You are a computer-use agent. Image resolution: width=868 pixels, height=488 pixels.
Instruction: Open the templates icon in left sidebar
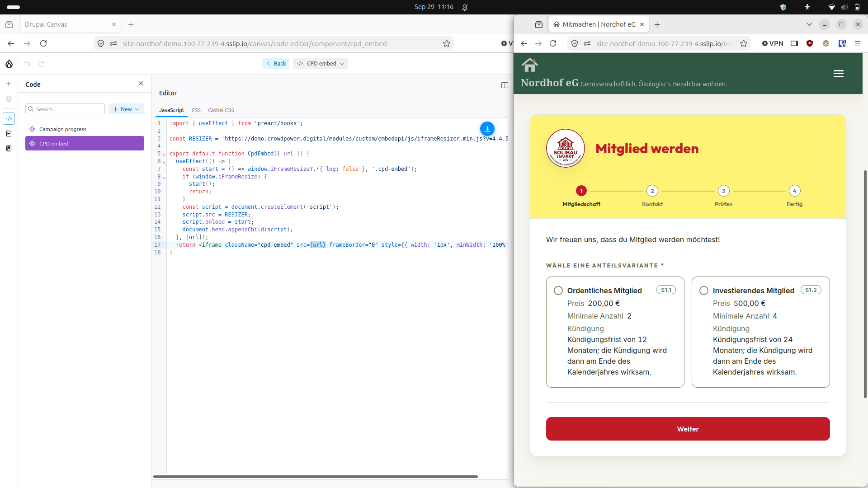[9, 149]
